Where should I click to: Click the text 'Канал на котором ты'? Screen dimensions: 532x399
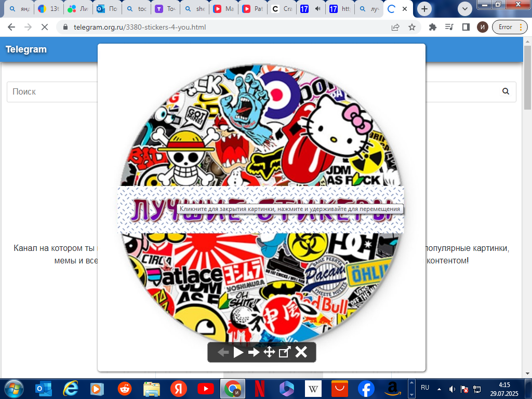[x=54, y=248]
